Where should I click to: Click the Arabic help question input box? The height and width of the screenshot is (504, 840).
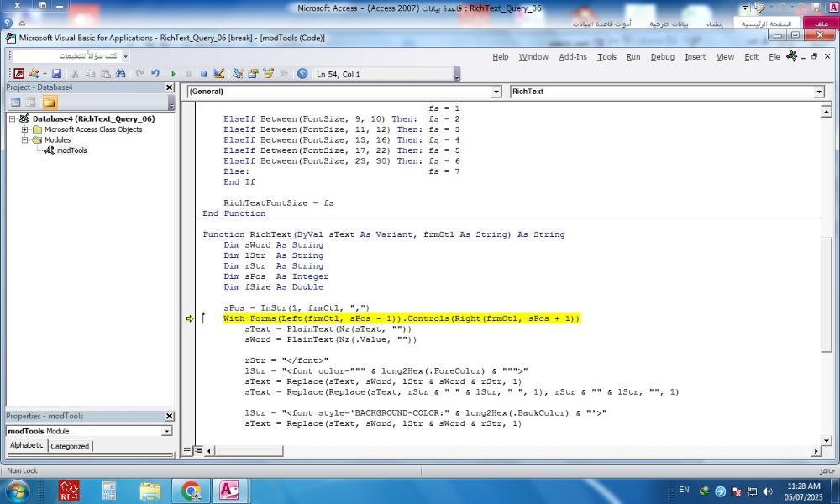click(67, 56)
